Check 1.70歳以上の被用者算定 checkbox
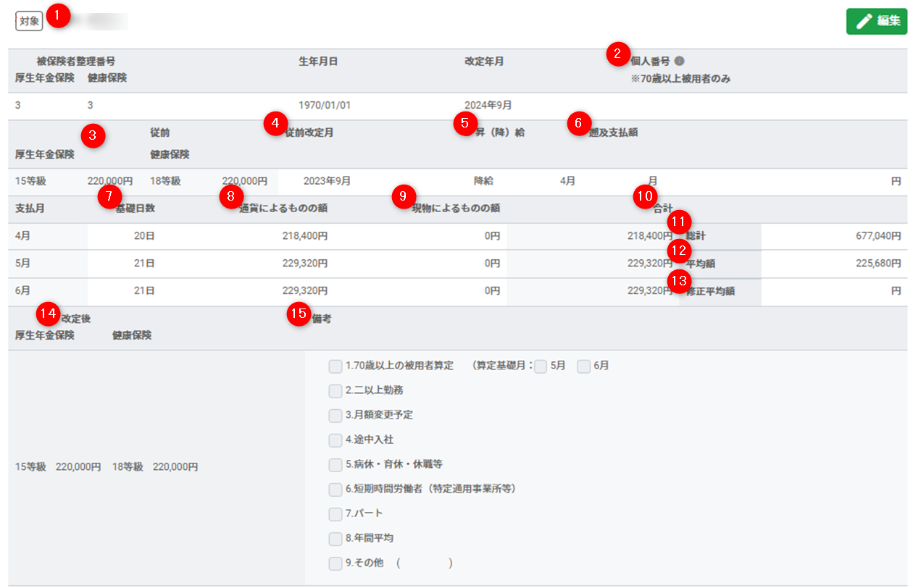 335,366
